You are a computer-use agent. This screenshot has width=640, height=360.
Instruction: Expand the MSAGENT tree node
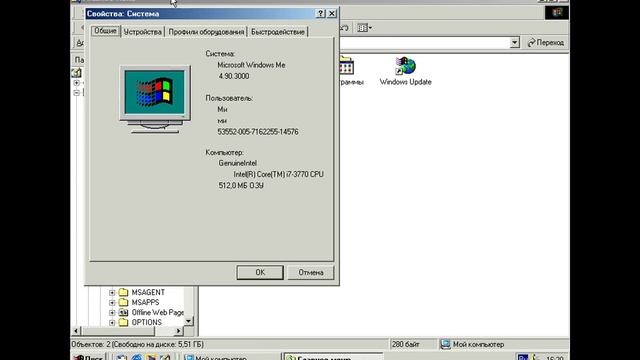(x=112, y=293)
